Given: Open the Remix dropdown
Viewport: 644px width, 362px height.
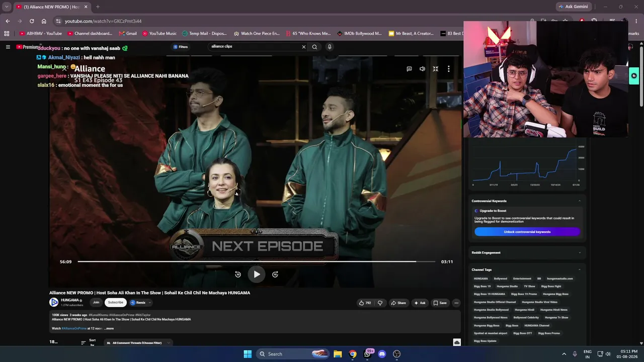Looking at the screenshot, I should 140,302.
